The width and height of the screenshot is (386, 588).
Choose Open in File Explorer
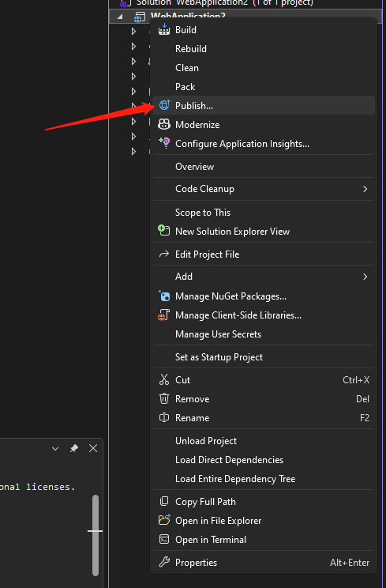coord(264,521)
